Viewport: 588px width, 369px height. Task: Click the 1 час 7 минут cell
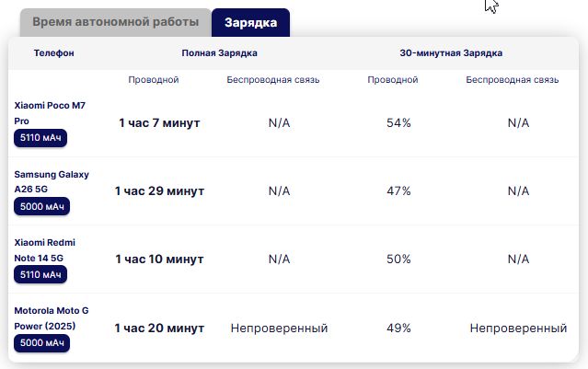pos(159,123)
